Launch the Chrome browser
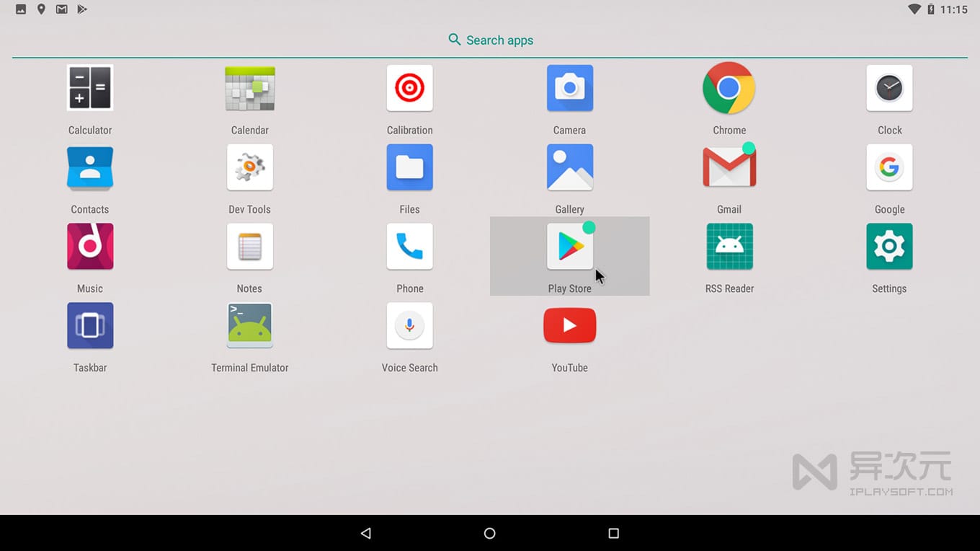The height and width of the screenshot is (551, 980). pyautogui.click(x=729, y=88)
